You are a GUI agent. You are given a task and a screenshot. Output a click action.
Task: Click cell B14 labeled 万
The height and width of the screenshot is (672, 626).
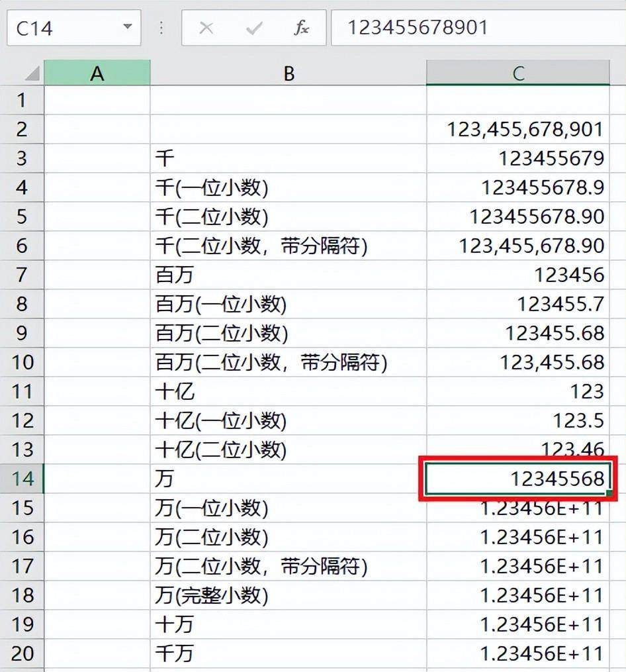click(x=289, y=479)
